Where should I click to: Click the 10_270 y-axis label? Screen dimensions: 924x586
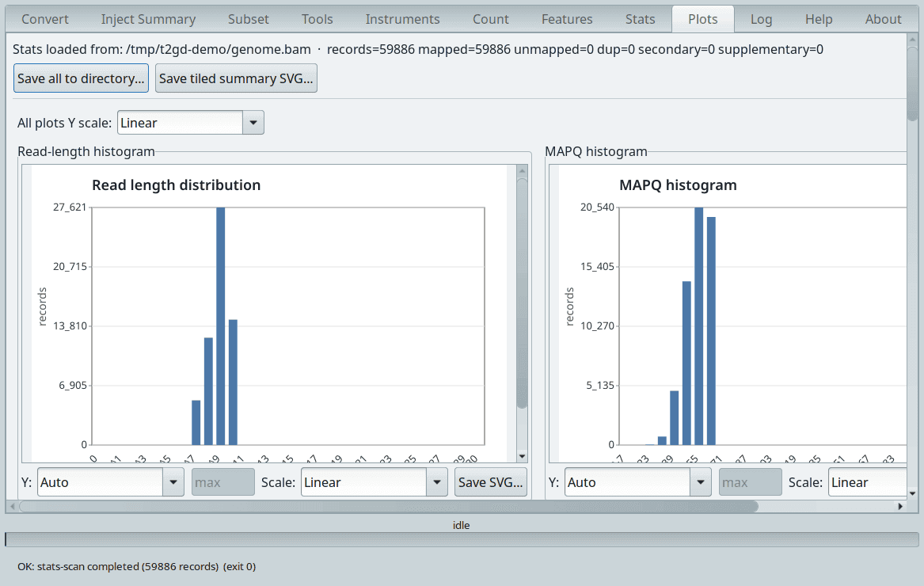pyautogui.click(x=597, y=325)
